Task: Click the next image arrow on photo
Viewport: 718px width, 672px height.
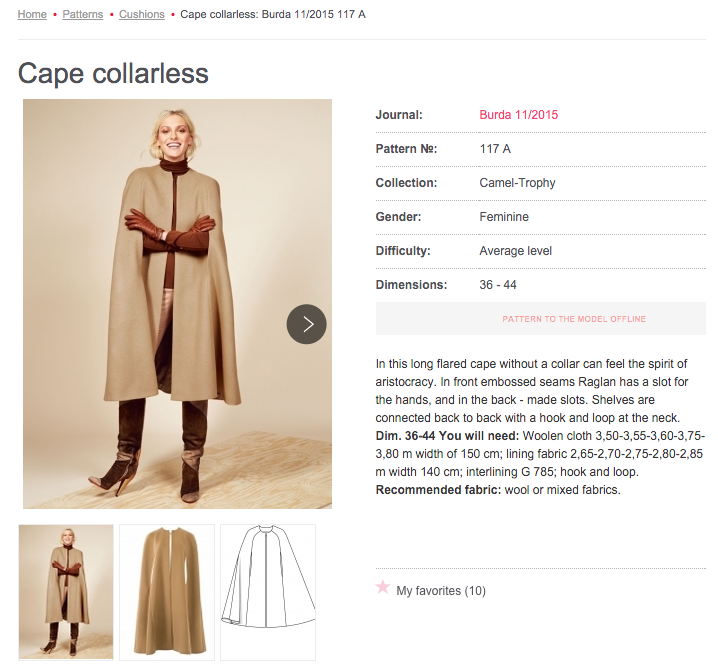Action: pos(306,324)
